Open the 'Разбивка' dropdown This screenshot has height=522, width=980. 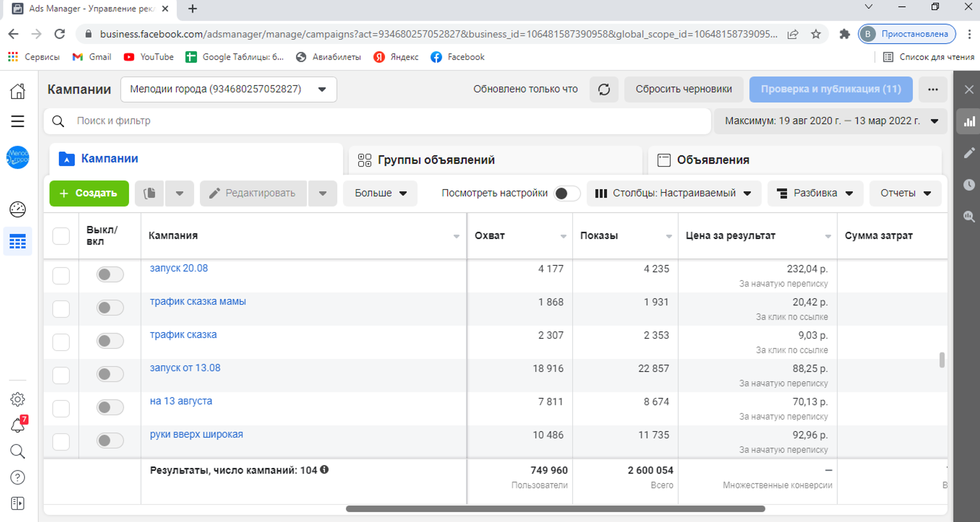coord(815,193)
